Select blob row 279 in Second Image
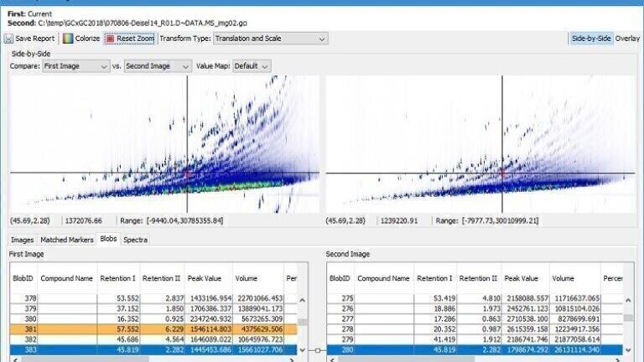 pyautogui.click(x=475, y=339)
